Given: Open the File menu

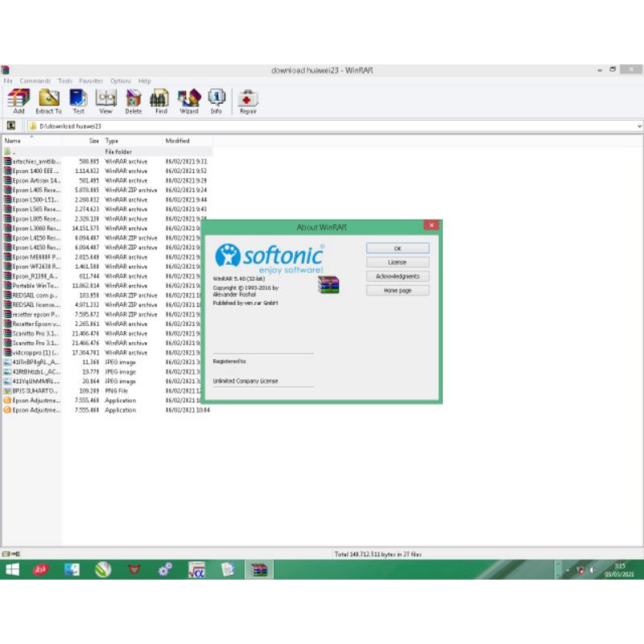Looking at the screenshot, I should point(8,81).
